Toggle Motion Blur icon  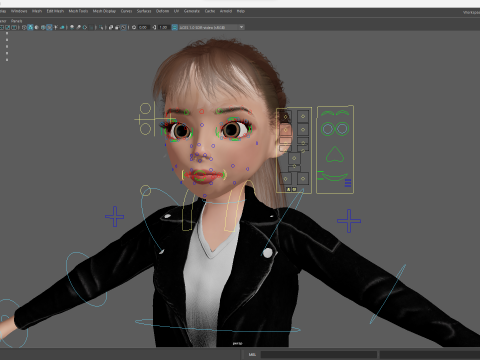coord(78,27)
